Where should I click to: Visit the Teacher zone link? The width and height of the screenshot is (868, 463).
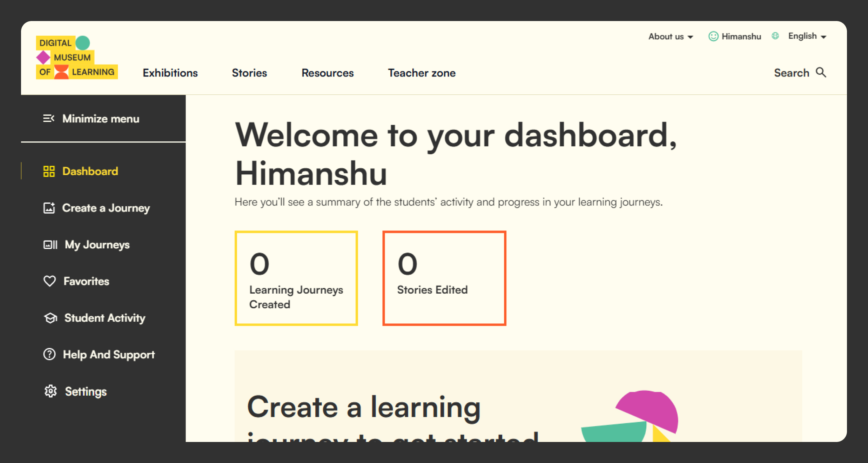click(422, 73)
